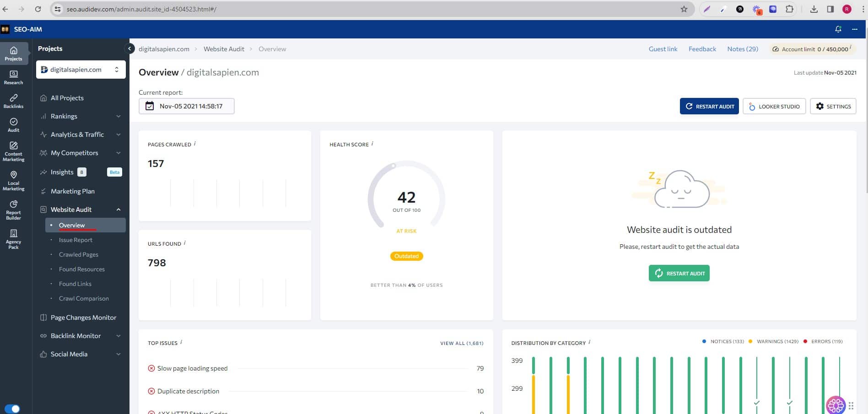Open Agency Pack rail icon
Viewport: 868px width, 414px height.
click(x=14, y=239)
